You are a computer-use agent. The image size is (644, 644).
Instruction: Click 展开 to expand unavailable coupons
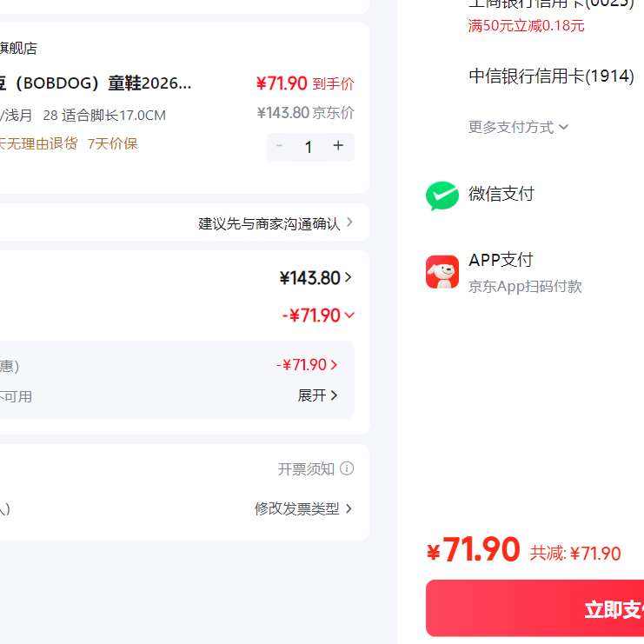[x=317, y=395]
